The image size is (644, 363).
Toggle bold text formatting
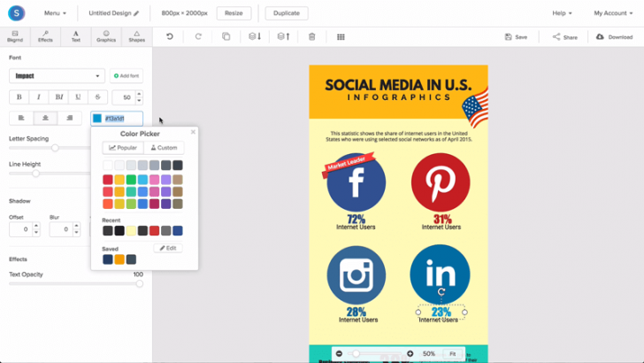click(19, 97)
